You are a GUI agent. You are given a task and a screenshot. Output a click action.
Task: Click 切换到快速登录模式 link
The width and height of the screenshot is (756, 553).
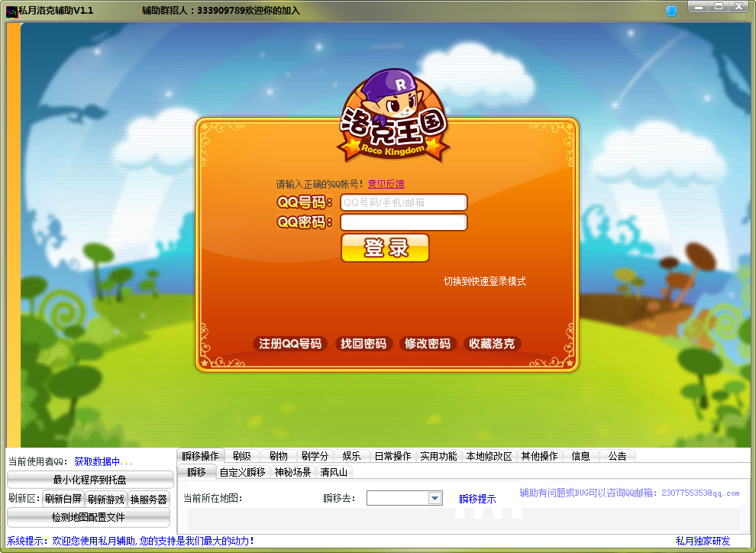click(485, 281)
